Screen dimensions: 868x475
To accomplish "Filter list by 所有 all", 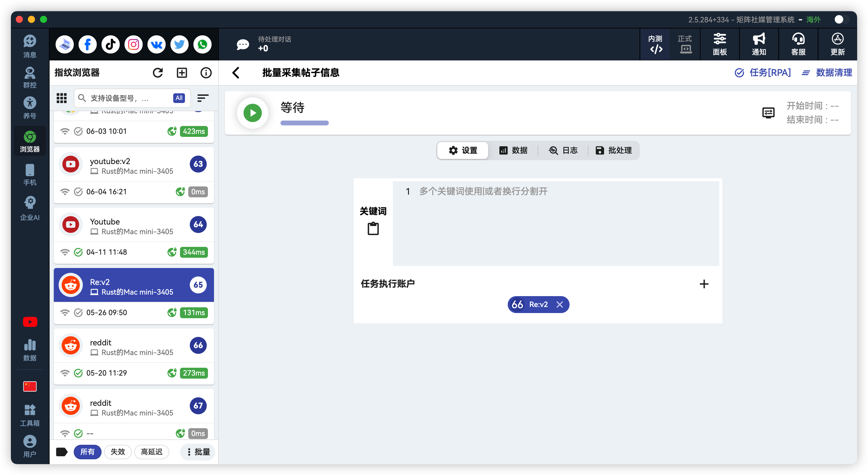I will click(x=87, y=452).
